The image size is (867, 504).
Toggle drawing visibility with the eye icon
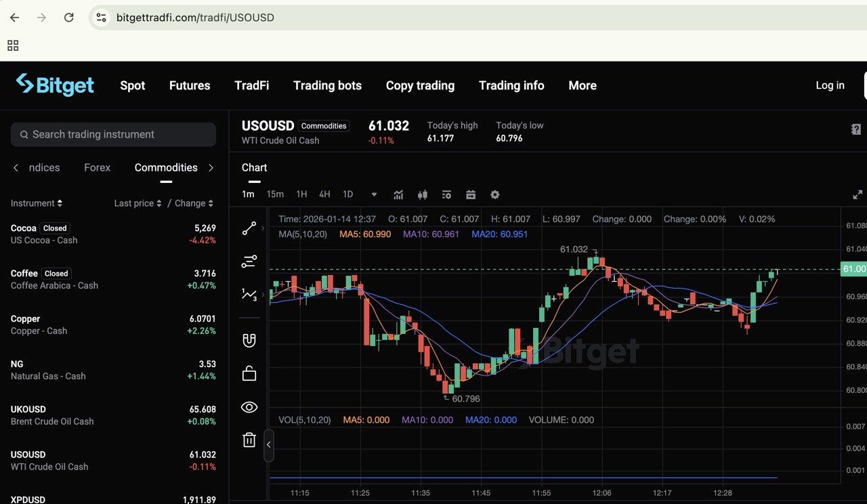click(x=249, y=407)
